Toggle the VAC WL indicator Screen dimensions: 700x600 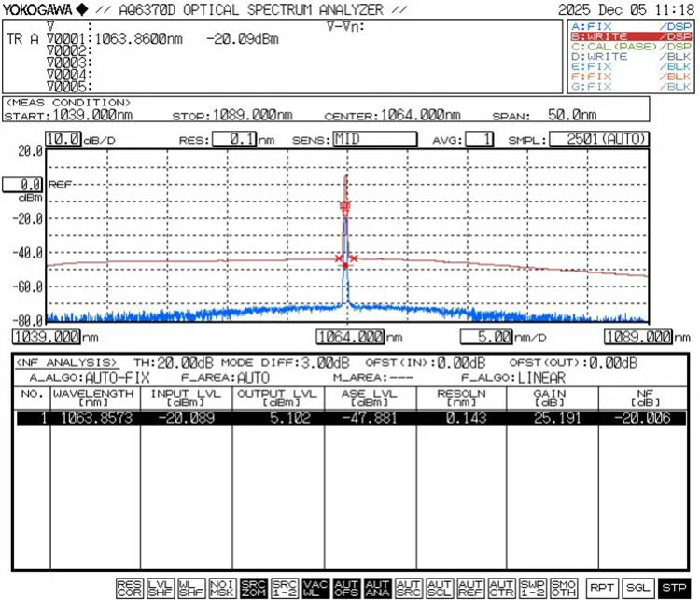[x=315, y=589]
